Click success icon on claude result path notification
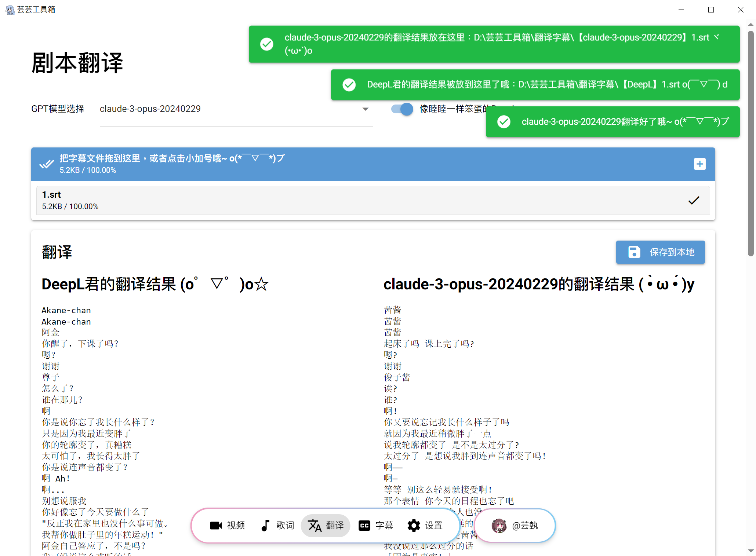Viewport: 756px width, 556px height. point(266,44)
